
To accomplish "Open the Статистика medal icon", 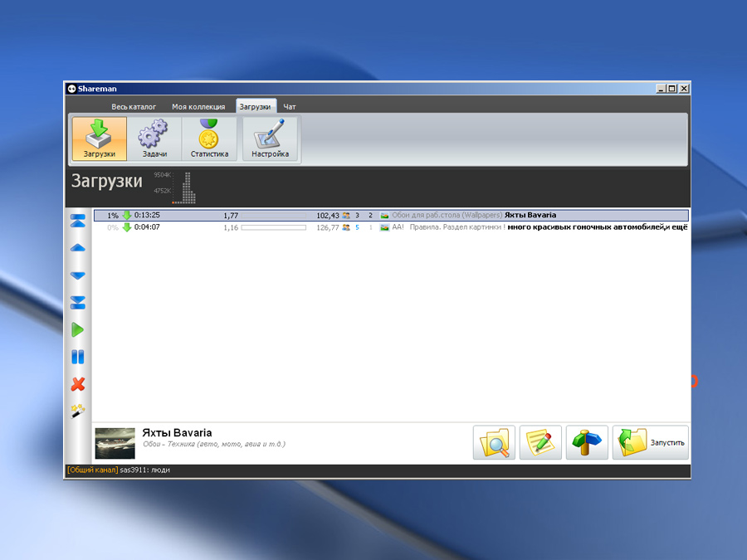I will (209, 139).
